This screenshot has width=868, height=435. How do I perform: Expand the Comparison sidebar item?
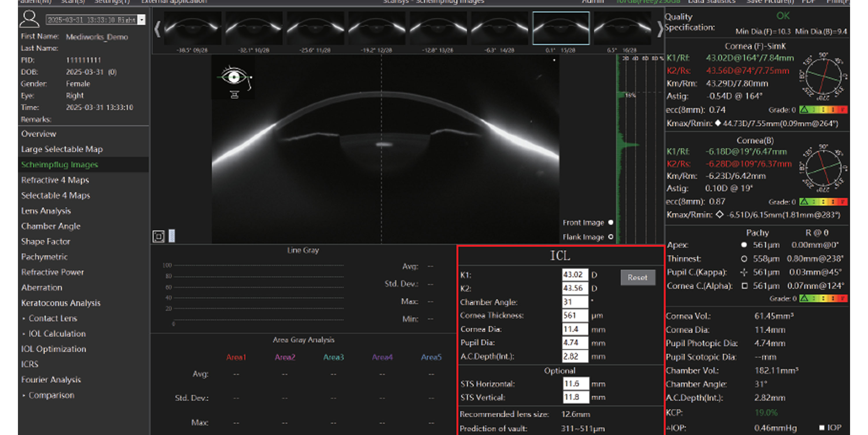click(x=51, y=395)
